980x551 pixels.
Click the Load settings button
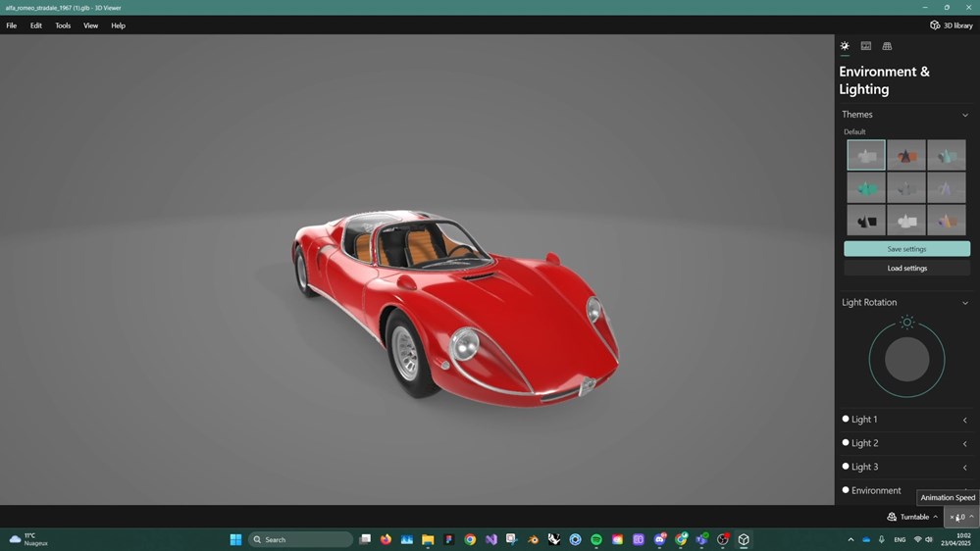pyautogui.click(x=906, y=268)
